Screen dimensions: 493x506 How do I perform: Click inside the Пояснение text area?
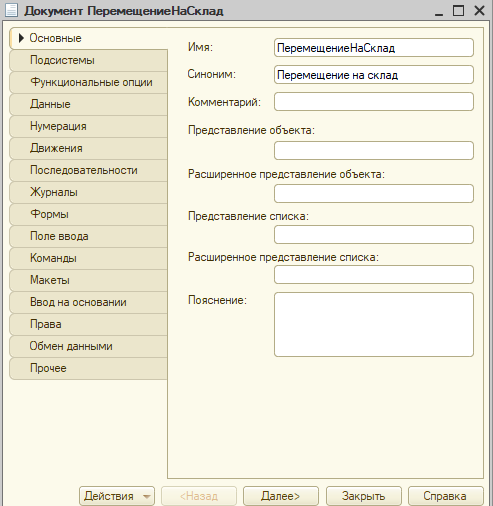[374, 325]
